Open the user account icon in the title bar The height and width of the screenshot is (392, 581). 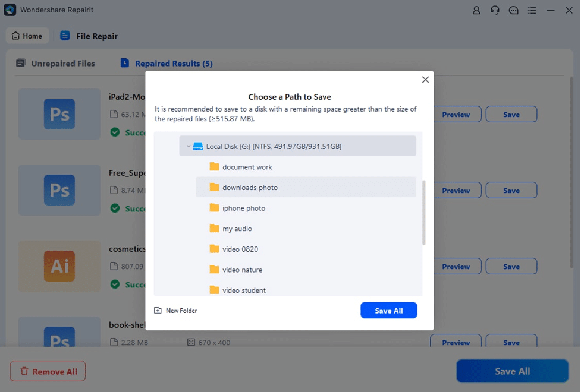tap(476, 10)
